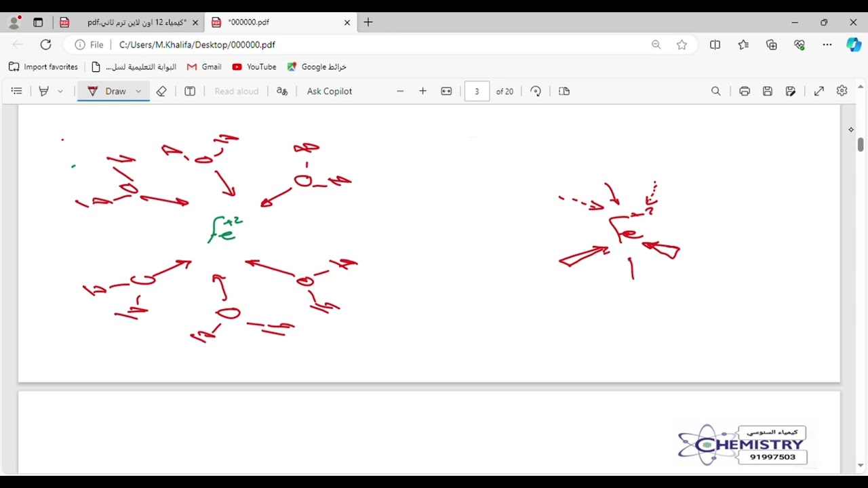Click Ask Copilot button
Viewport: 868px width, 488px height.
(x=330, y=91)
